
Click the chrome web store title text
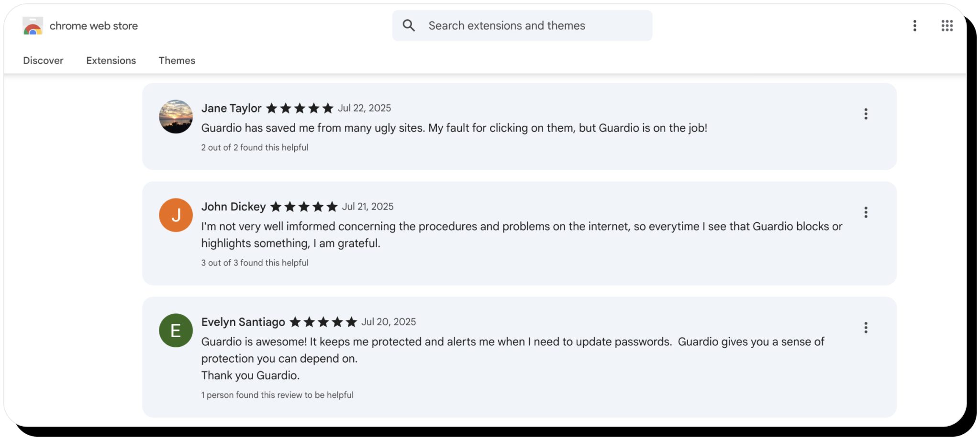click(94, 26)
